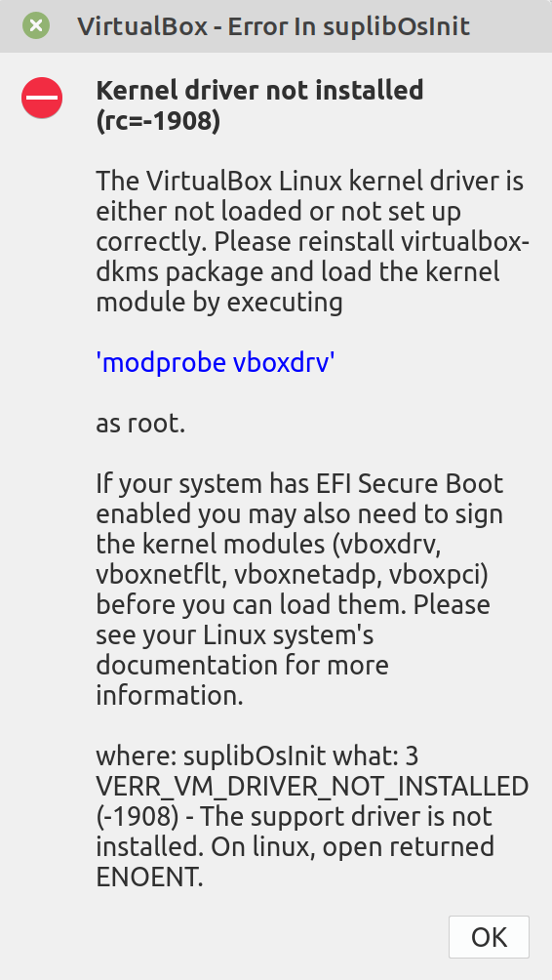Viewport: 552px width, 980px height.
Task: Click the 'module by executing' text line
Action: (x=219, y=303)
